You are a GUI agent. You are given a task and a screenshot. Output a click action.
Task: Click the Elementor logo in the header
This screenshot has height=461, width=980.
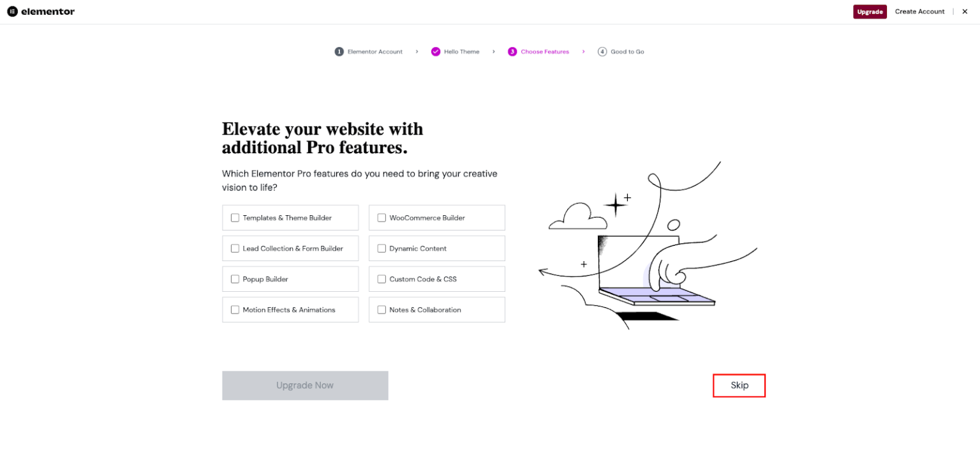(40, 11)
